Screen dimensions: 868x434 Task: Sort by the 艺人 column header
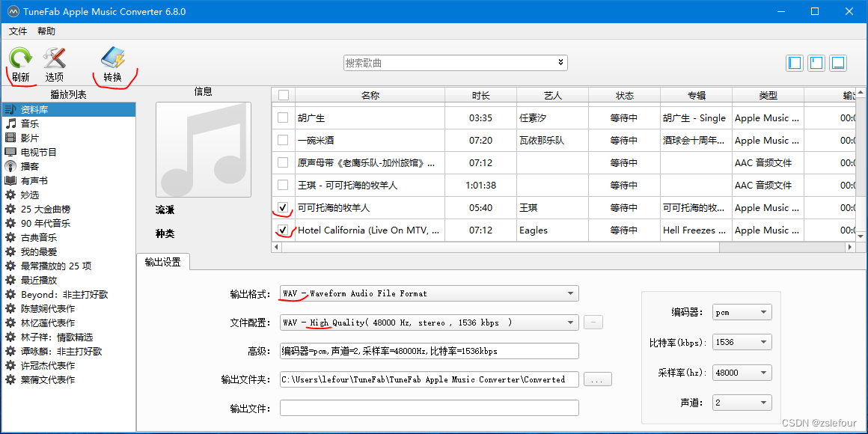[552, 95]
